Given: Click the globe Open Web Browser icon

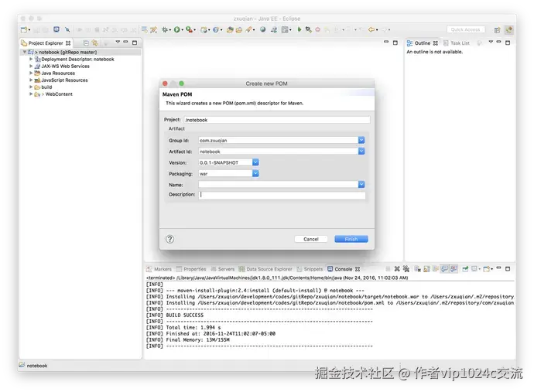Looking at the screenshot, I should [x=262, y=30].
